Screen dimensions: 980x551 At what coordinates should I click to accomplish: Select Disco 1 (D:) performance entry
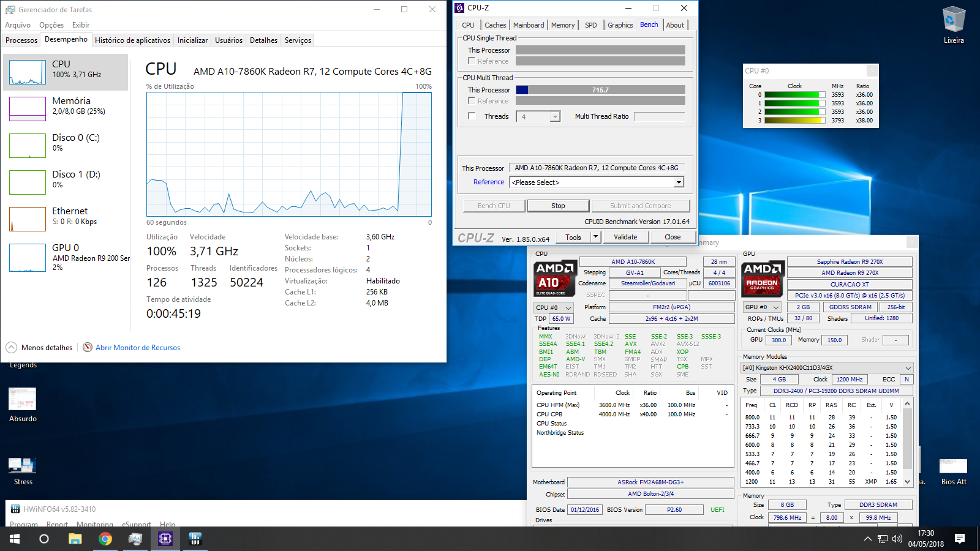67,182
